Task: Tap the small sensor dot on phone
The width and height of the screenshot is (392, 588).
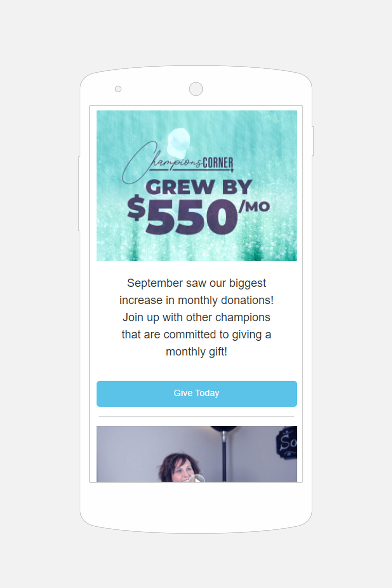Action: click(x=118, y=89)
